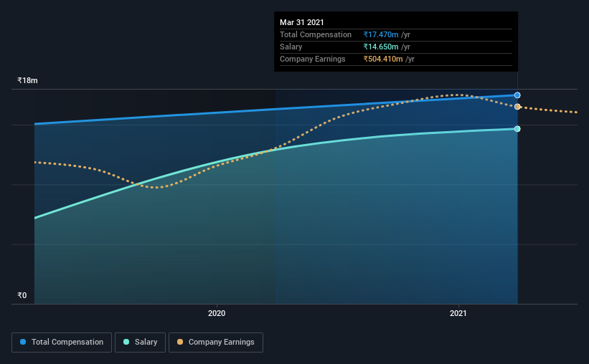This screenshot has height=364, width=589.
Task: Click the teal Salary data point marker
Action: 517,129
